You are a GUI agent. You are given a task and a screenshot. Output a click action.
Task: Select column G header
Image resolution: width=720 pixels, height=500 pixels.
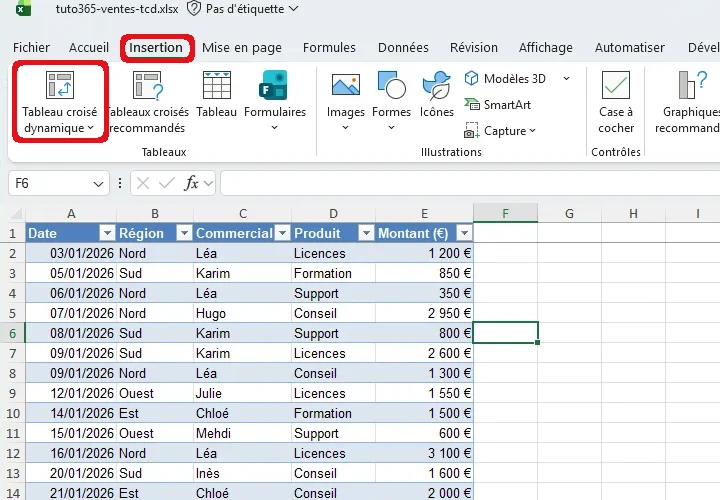(x=569, y=213)
